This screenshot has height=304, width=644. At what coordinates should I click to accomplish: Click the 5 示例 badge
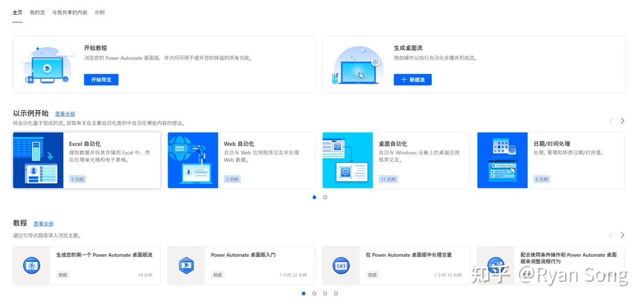[77, 179]
